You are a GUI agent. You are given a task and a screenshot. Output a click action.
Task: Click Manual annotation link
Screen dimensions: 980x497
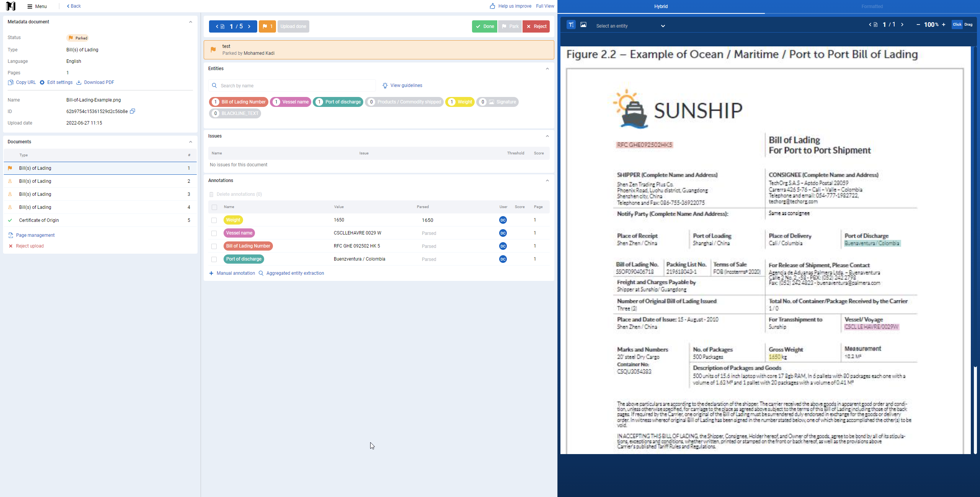click(x=232, y=273)
